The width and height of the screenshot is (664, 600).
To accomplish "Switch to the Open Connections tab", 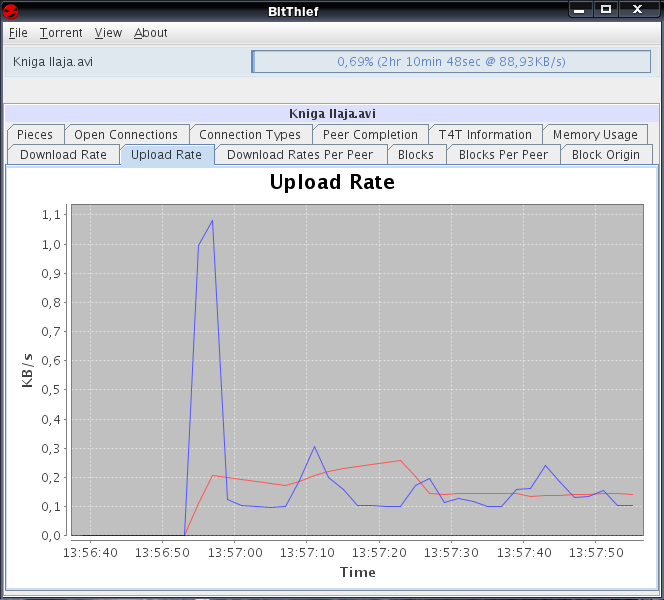I will [x=126, y=134].
